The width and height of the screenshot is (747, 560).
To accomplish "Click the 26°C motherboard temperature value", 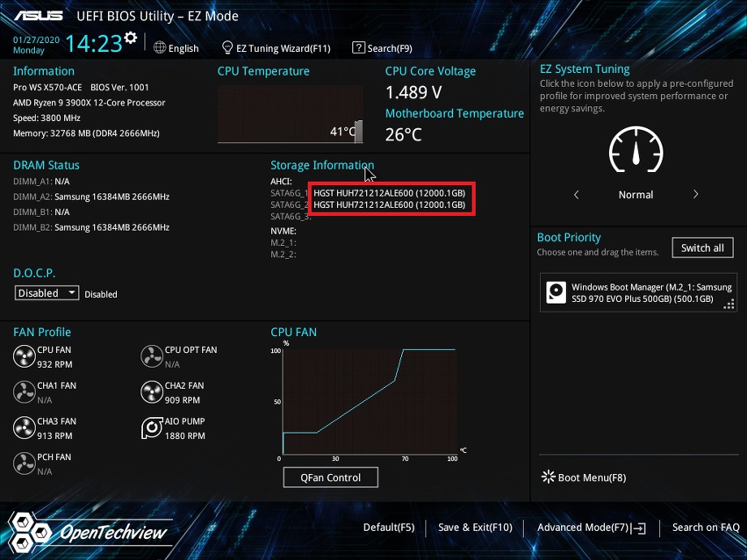I will (x=404, y=135).
